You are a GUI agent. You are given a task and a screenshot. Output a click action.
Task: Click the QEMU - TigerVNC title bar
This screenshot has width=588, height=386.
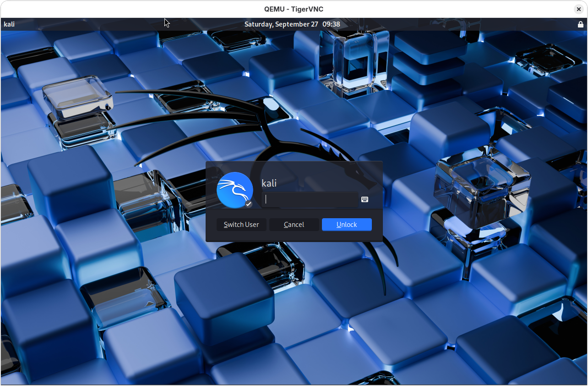pos(294,9)
